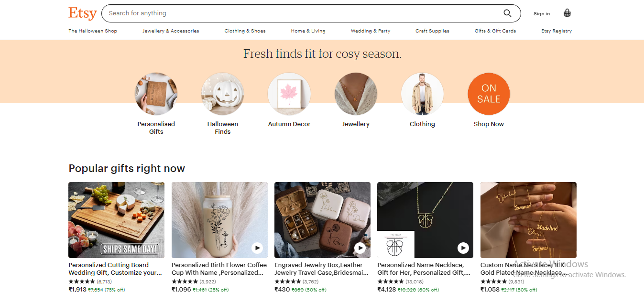Open the orange On Sale circle
The width and height of the screenshot is (644, 292).
click(489, 94)
